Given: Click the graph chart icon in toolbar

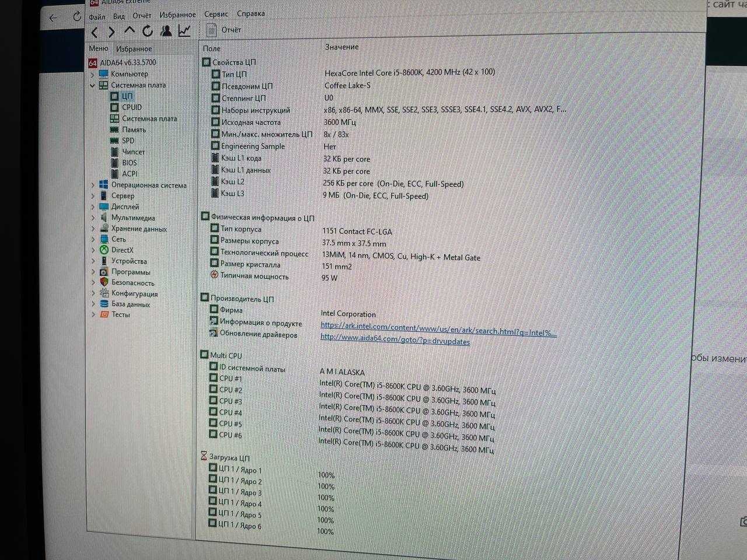Looking at the screenshot, I should [x=184, y=30].
